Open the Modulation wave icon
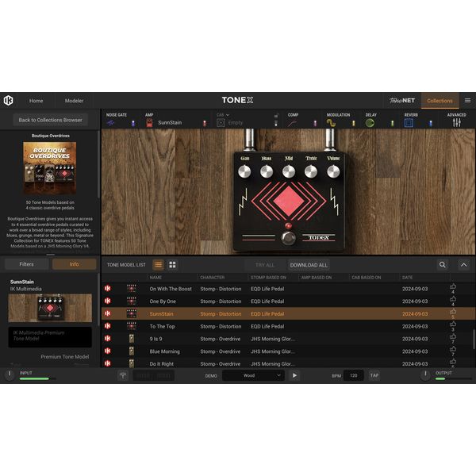Screen dimensions: 476x476 tap(331, 123)
